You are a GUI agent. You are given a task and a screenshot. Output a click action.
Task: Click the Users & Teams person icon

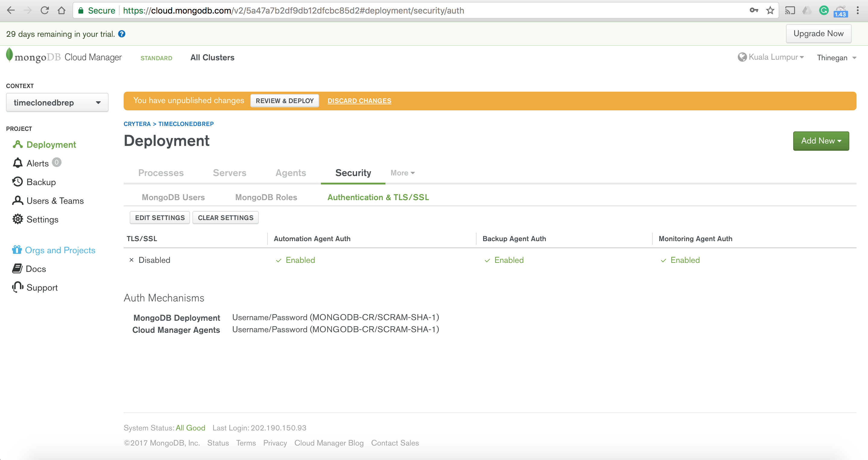[x=17, y=200]
